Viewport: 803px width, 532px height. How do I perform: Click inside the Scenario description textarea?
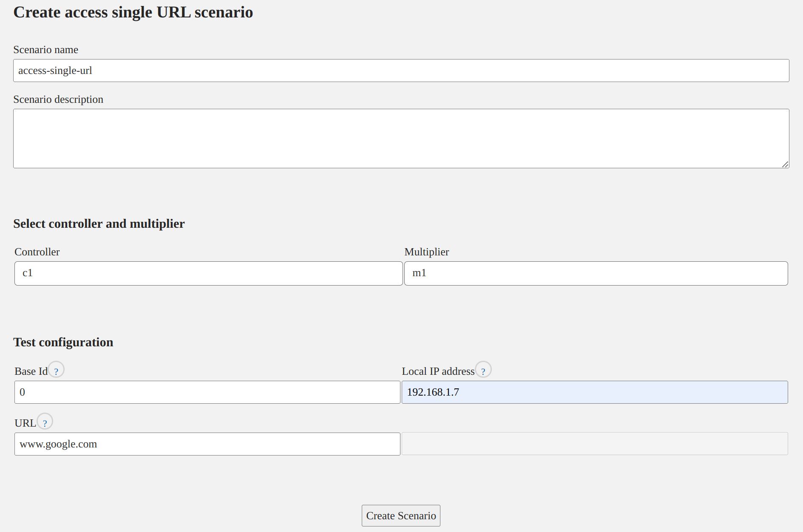point(401,139)
